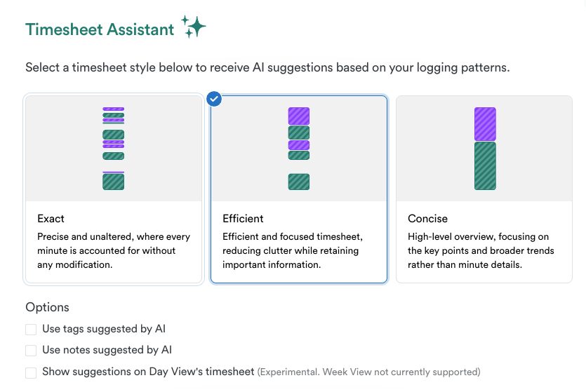Select the Exact timesheet style title

coord(51,219)
